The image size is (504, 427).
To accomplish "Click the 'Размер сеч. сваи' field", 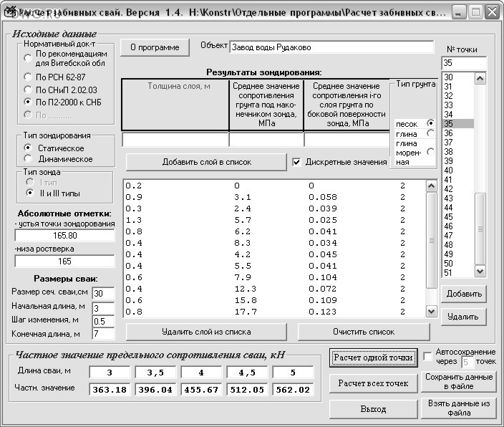I will pyautogui.click(x=103, y=293).
